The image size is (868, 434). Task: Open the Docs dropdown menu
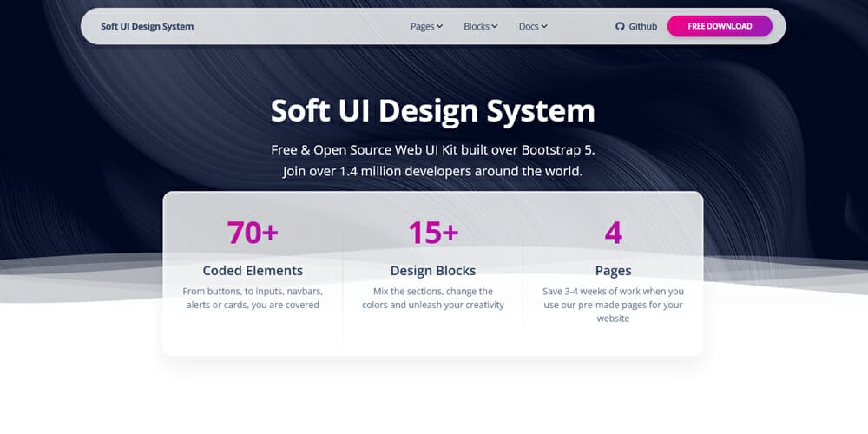533,26
